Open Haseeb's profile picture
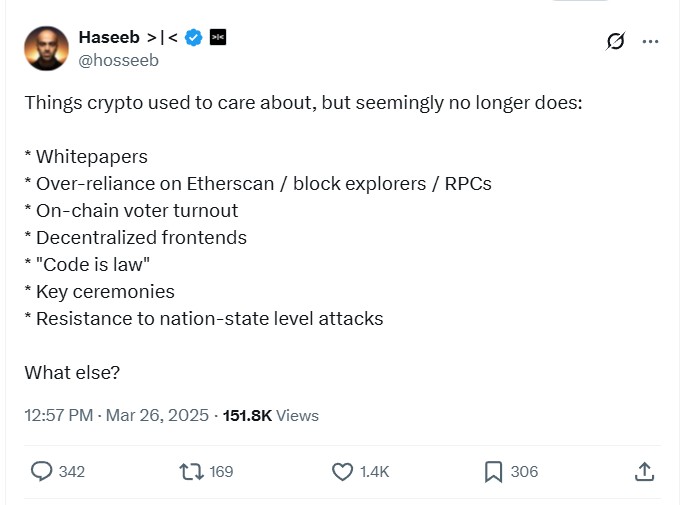The height and width of the screenshot is (505, 688). [44, 48]
